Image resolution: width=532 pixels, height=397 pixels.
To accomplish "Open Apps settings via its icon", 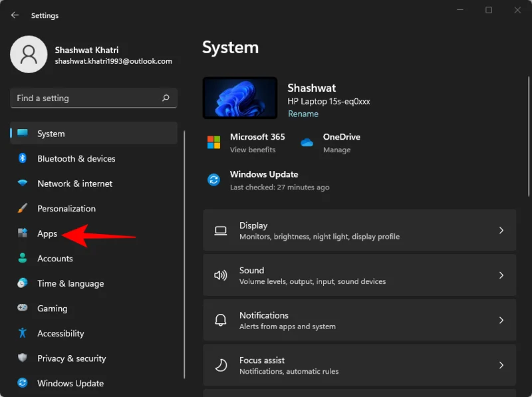I will coord(21,233).
